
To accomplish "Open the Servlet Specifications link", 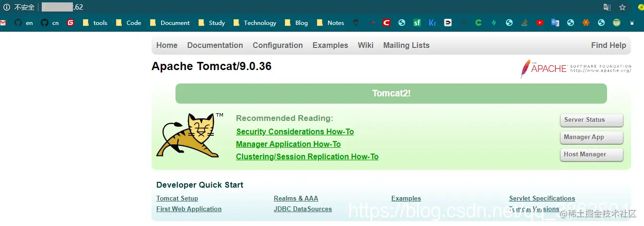I will tap(542, 198).
